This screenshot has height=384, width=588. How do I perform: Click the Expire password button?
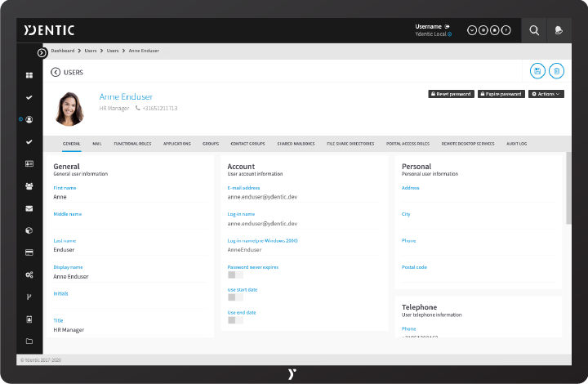pos(501,94)
